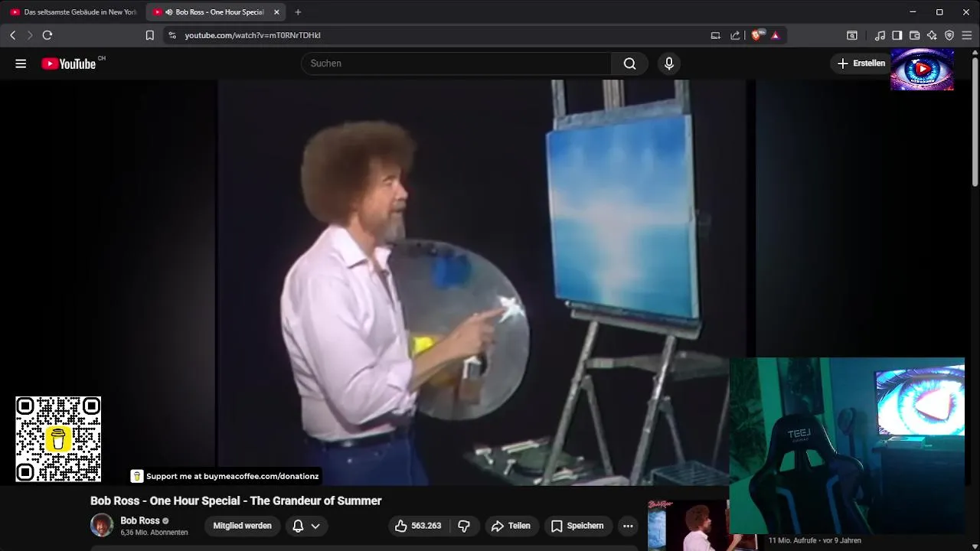The image size is (980, 551).
Task: Click the install/cast screen icon in address bar
Action: pos(716,35)
